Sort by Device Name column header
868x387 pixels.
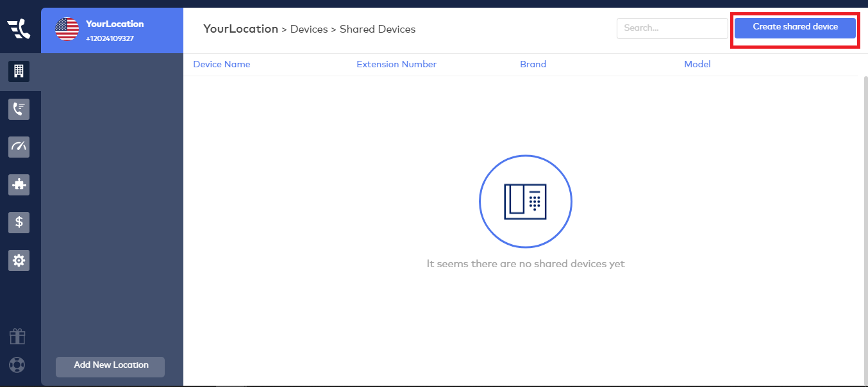tap(222, 64)
